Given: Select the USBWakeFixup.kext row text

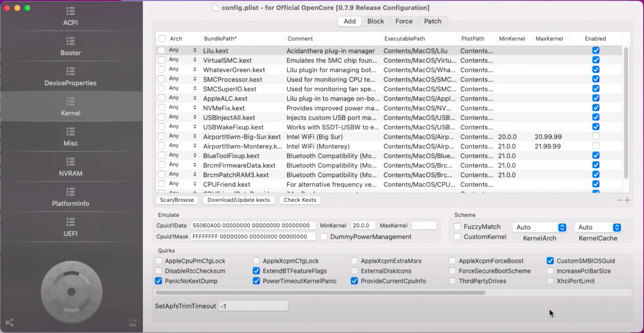Looking at the screenshot, I should point(233,127).
